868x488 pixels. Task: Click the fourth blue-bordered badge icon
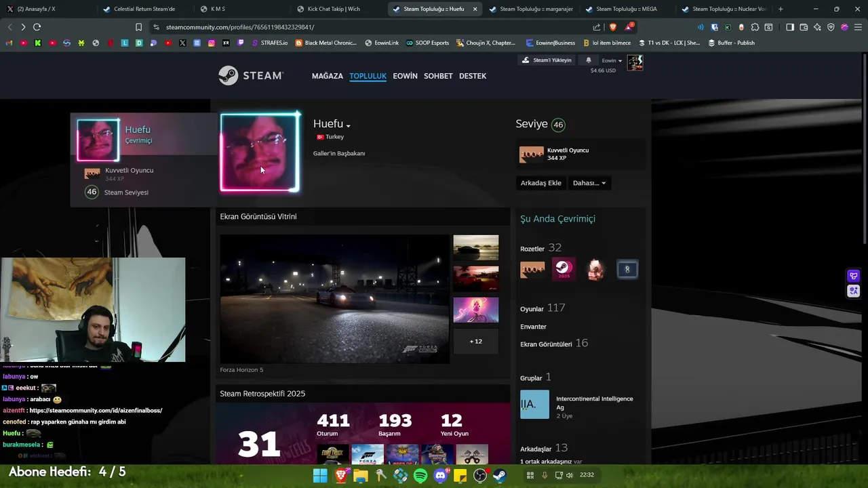tap(627, 269)
